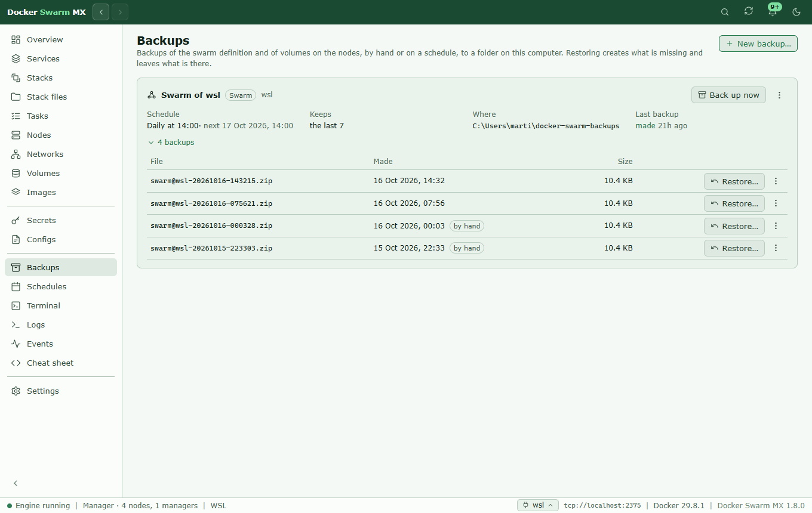Open notifications bell showing the 9+ badge
The width and height of the screenshot is (812, 513).
click(x=773, y=11)
